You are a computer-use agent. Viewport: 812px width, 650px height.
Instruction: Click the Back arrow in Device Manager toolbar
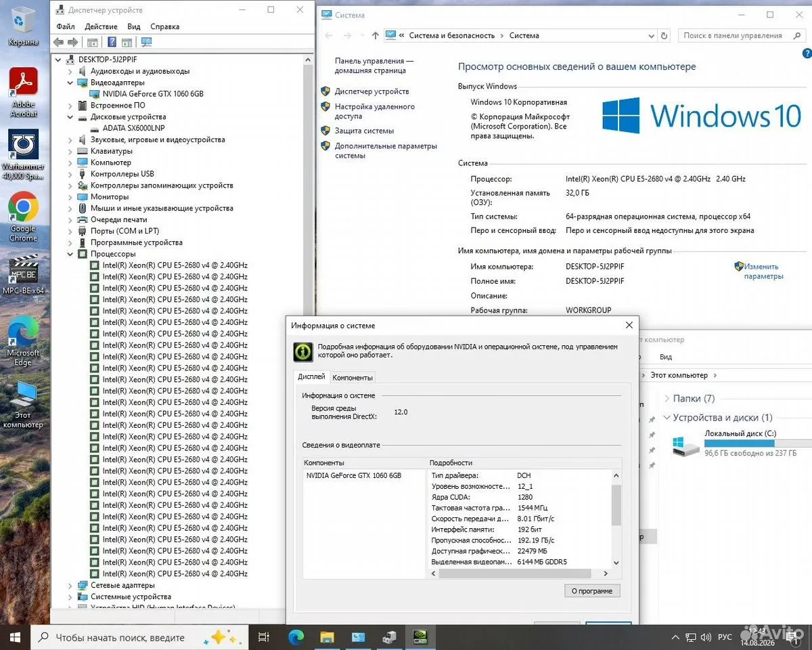tap(59, 42)
